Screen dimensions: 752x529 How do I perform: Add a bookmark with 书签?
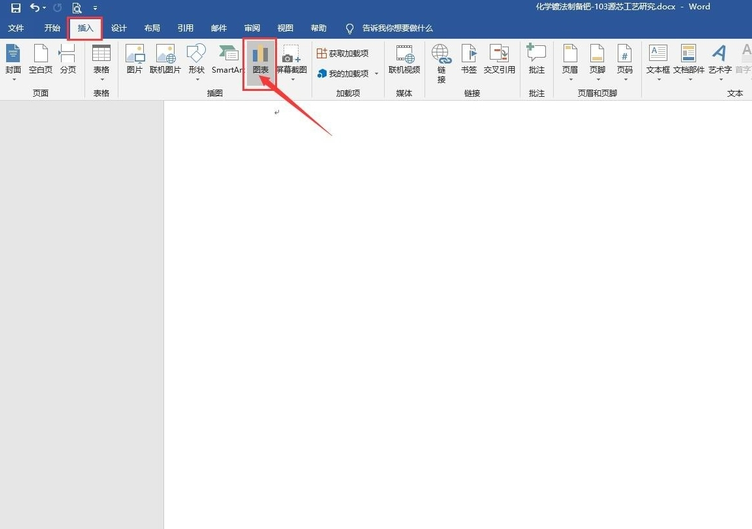[469, 59]
